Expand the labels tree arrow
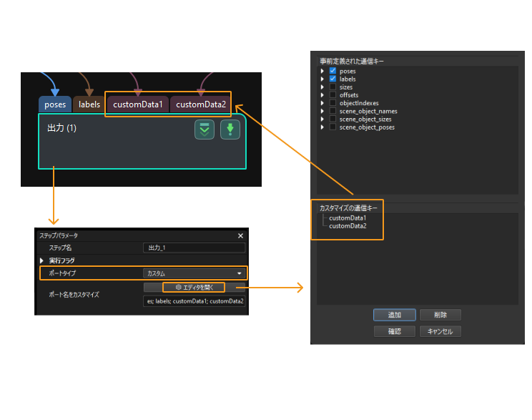Screen dimensions: 532x420 322,79
